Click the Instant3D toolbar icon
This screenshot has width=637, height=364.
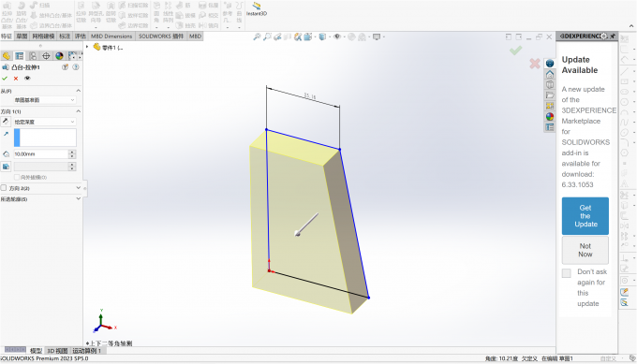pyautogui.click(x=257, y=8)
